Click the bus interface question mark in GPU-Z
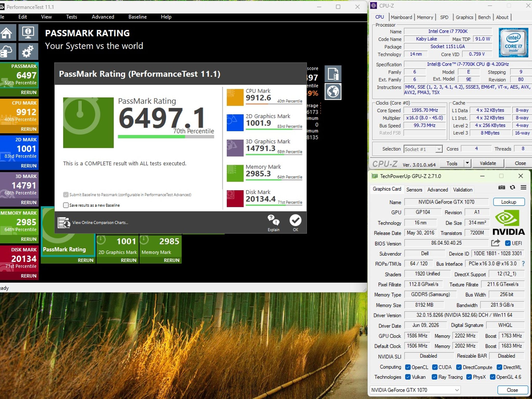This screenshot has width=532, height=399. pyautogui.click(x=523, y=264)
